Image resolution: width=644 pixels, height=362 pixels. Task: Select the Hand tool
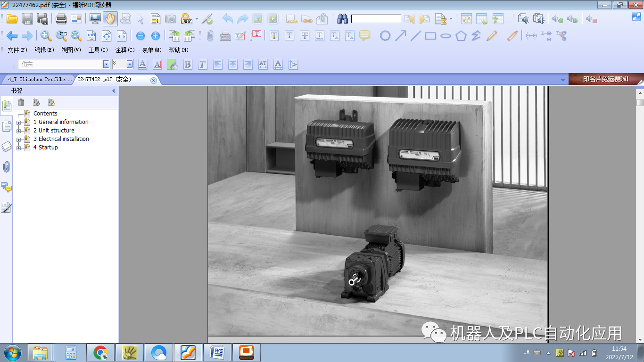(110, 19)
